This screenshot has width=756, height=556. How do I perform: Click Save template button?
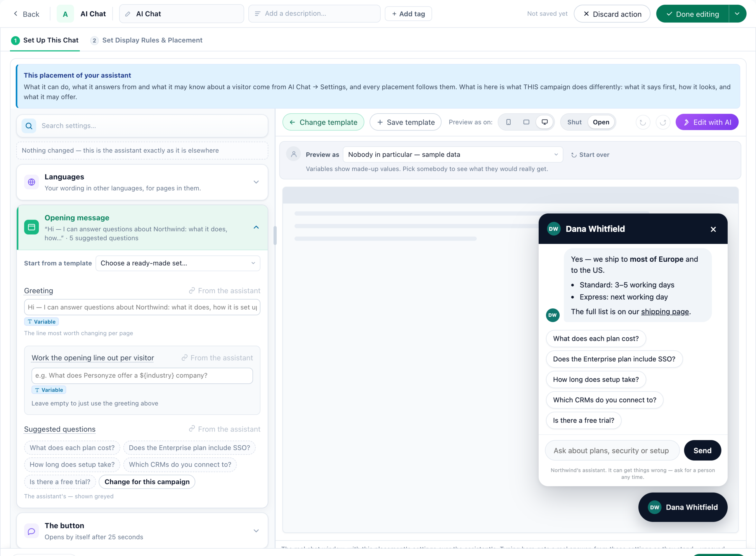tap(405, 122)
